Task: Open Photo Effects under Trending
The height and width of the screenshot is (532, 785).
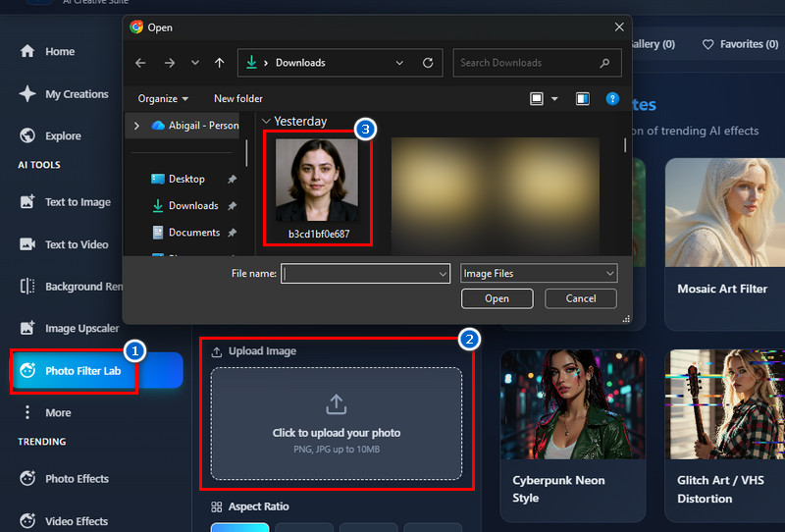Action: pyautogui.click(x=64, y=478)
